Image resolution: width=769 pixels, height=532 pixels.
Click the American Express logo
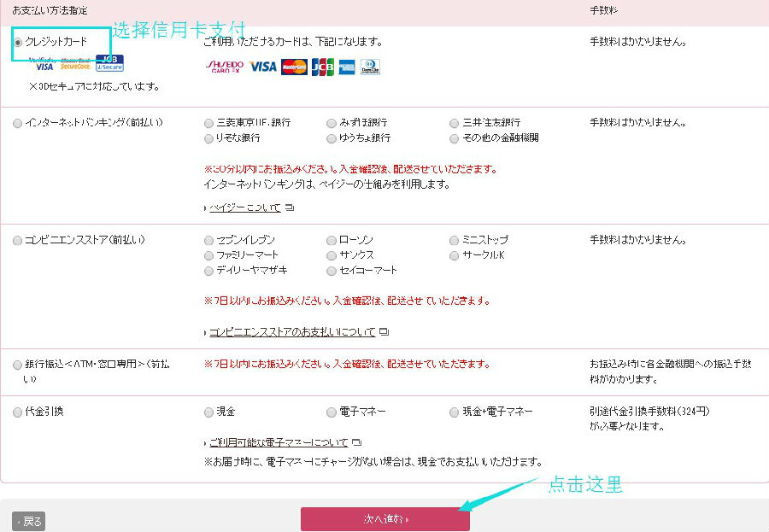click(x=347, y=67)
